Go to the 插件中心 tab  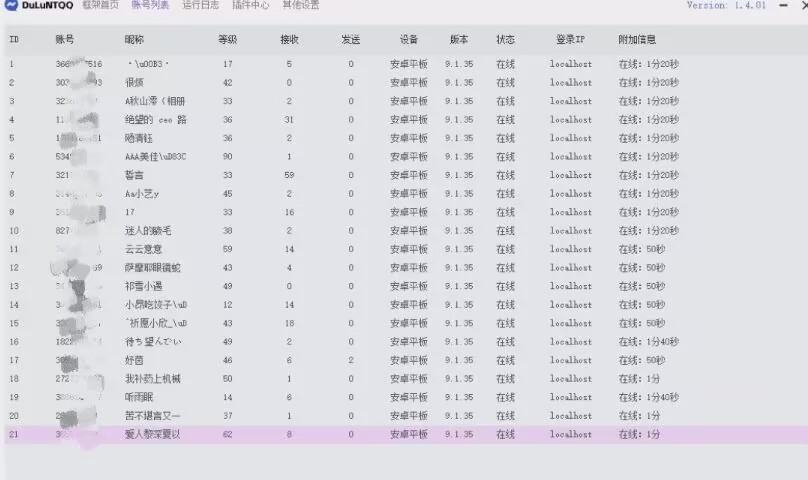tap(250, 5)
